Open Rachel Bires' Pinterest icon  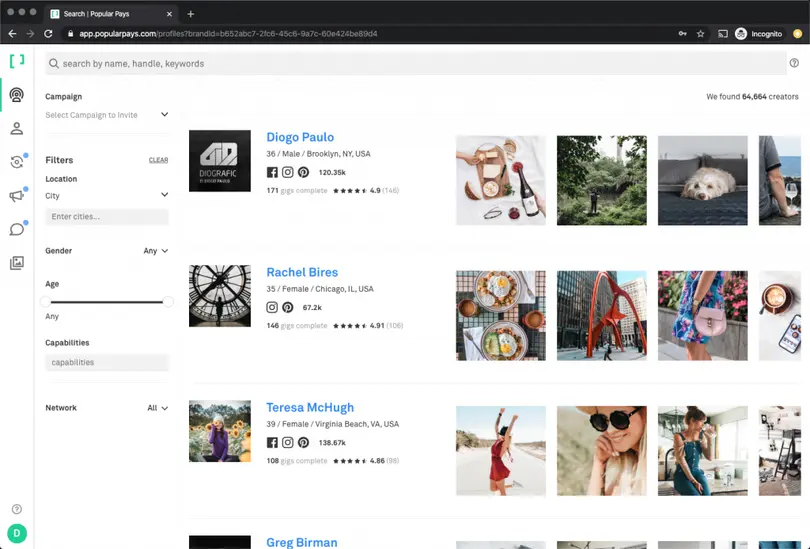[x=288, y=308]
